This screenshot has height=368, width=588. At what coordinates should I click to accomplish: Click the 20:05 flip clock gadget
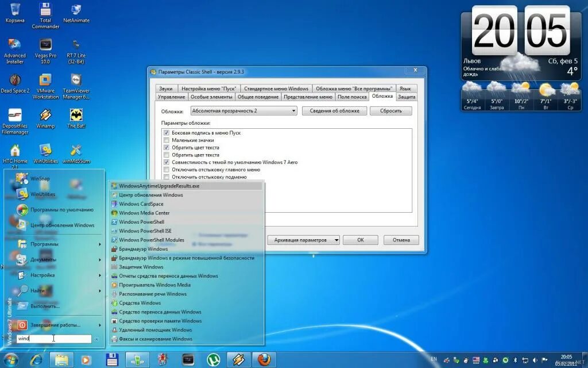point(521,30)
